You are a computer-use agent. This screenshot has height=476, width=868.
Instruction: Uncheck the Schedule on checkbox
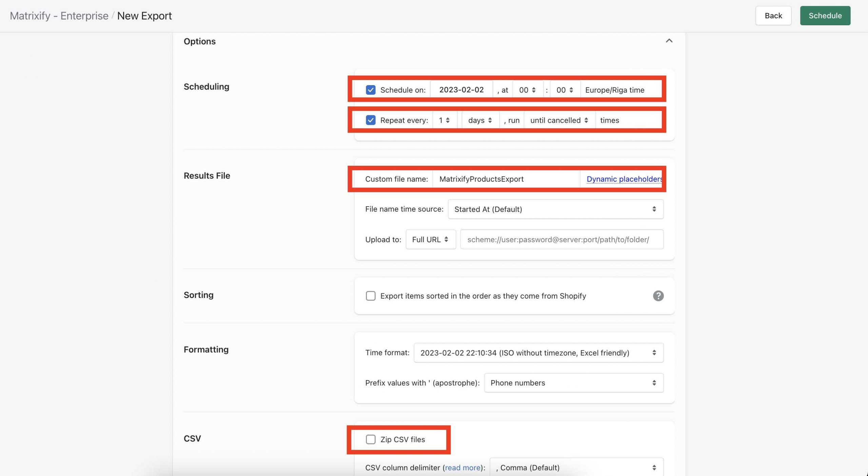pyautogui.click(x=371, y=90)
